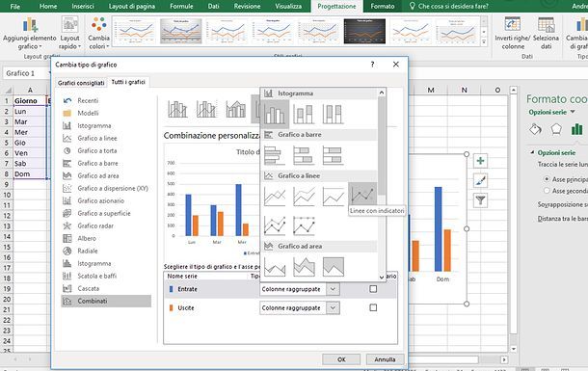Viewport: 588px width, 371px height.
Task: Pick clustered bar under Grafico a barre
Action: point(275,155)
